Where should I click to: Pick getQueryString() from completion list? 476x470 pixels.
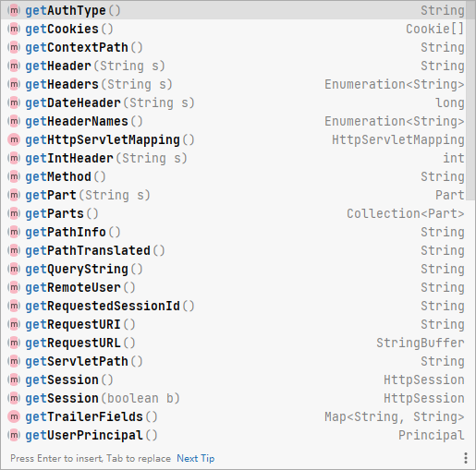tap(234, 269)
